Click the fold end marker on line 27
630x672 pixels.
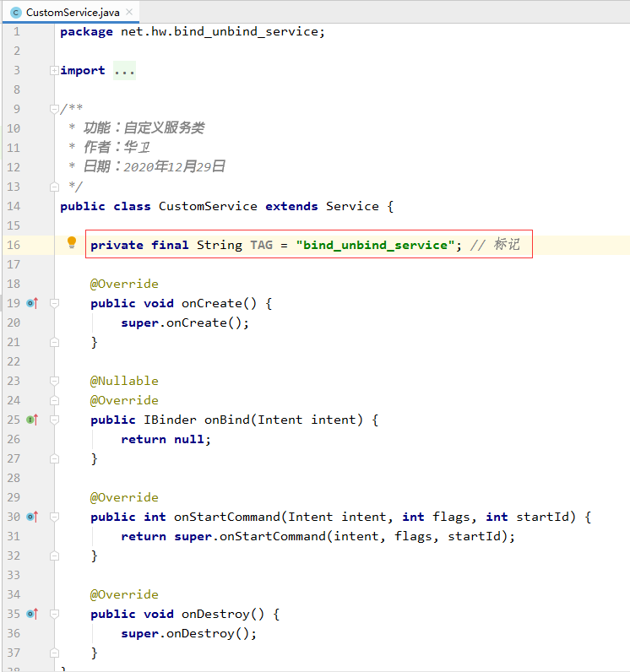[54, 459]
